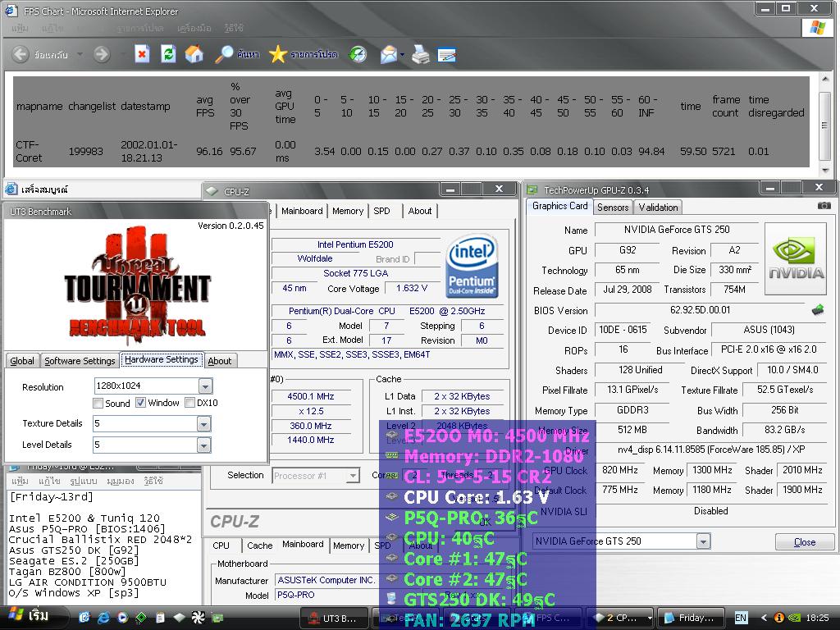Open the Search magnifier in IE toolbar

pos(224,54)
